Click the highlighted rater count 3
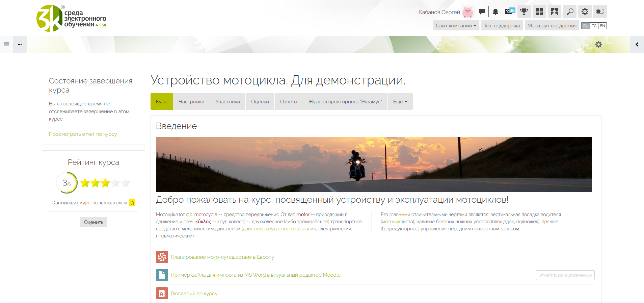The height and width of the screenshot is (303, 644). tap(132, 203)
